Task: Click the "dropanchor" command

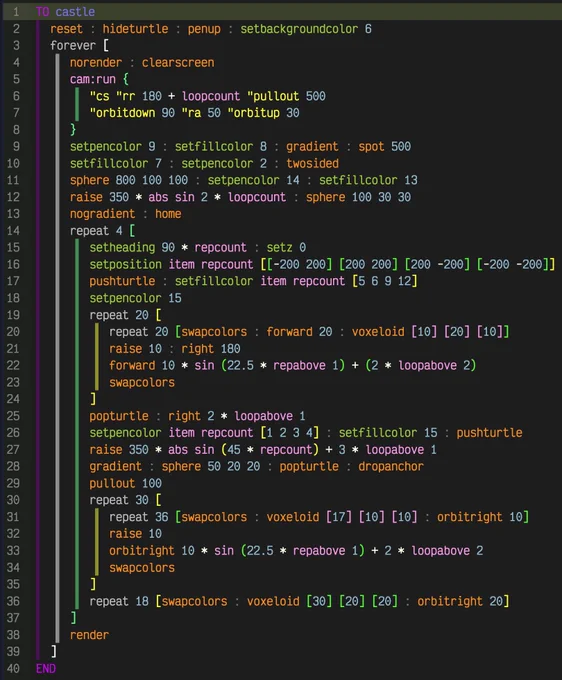Action: pyautogui.click(x=391, y=467)
